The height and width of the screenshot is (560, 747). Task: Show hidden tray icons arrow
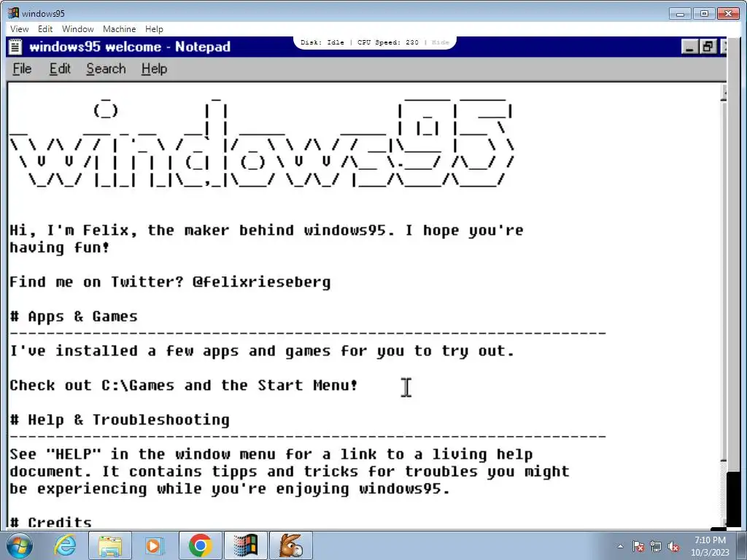point(620,546)
